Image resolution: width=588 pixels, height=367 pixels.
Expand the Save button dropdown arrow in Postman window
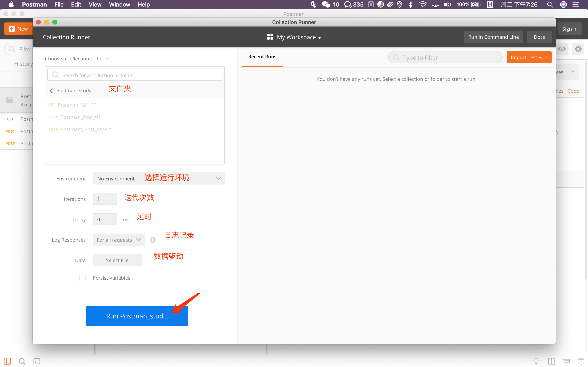(x=573, y=72)
